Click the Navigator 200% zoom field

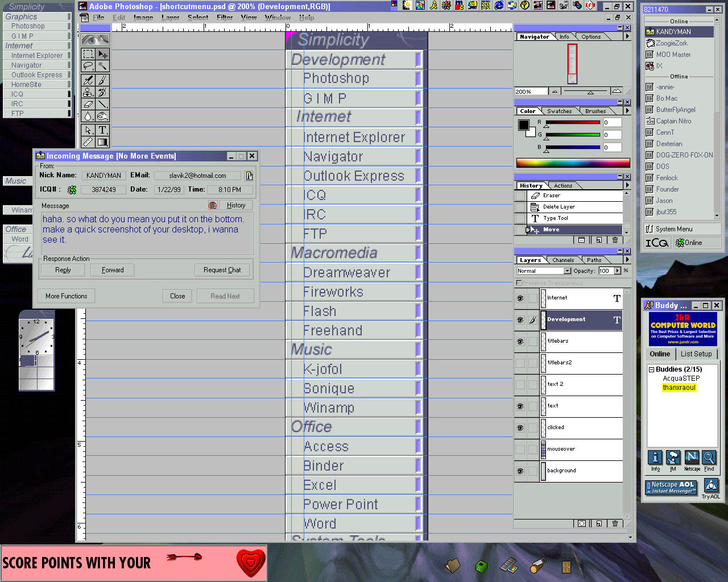click(531, 92)
